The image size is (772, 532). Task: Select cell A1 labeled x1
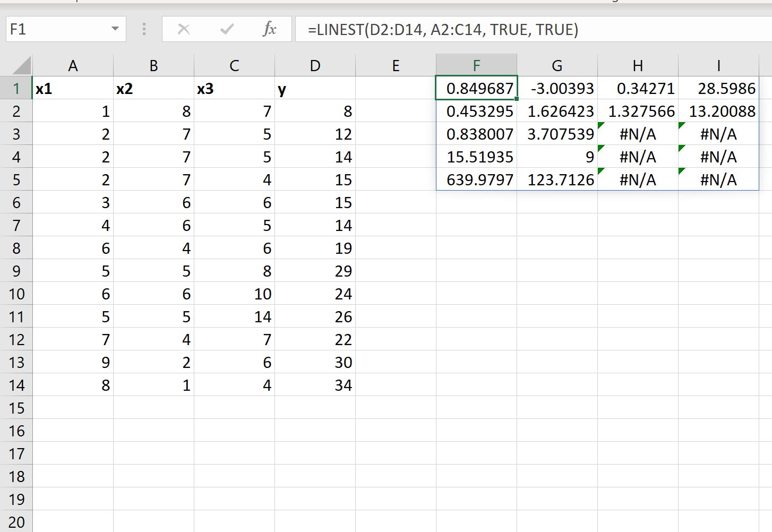(x=73, y=88)
